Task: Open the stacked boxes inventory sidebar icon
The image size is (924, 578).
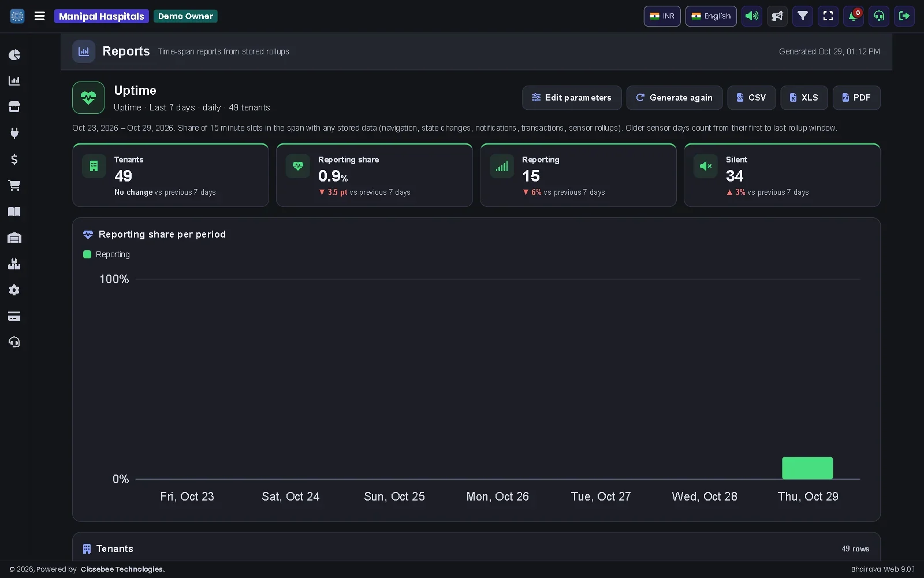Action: click(x=14, y=264)
